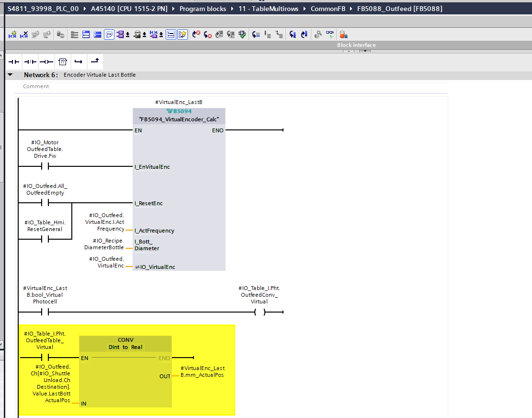Toggle free-form comments speech bubble icon
The width and height of the screenshot is (532, 418).
tap(109, 35)
